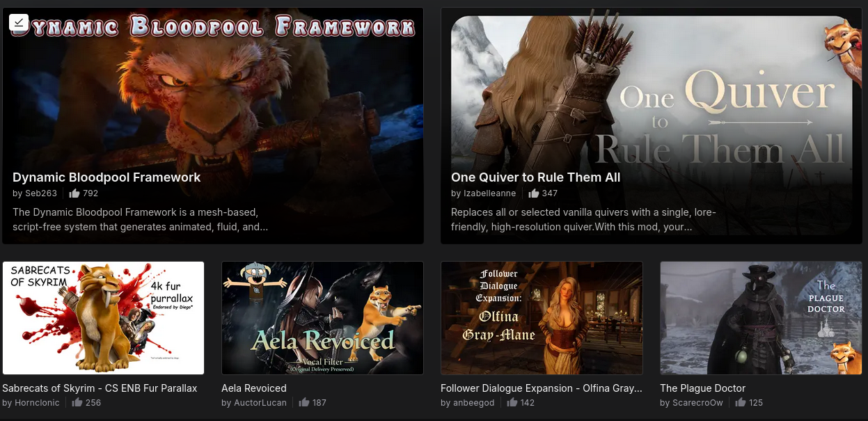Screen dimensions: 868x421
Task: Click the Dynamic Bloodpool Framework description text
Action: [141, 219]
